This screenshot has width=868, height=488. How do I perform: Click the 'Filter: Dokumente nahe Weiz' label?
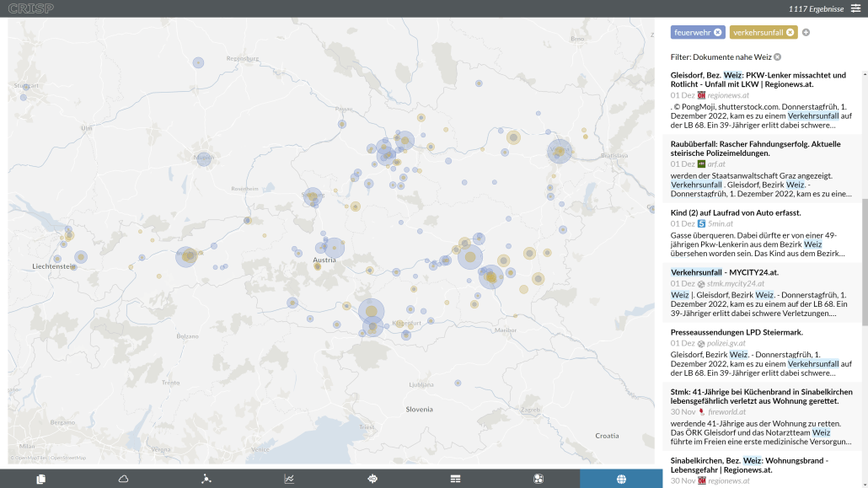[721, 57]
